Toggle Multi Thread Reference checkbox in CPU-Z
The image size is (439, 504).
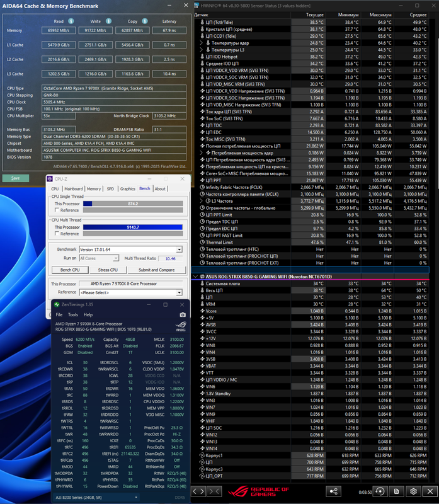57,233
